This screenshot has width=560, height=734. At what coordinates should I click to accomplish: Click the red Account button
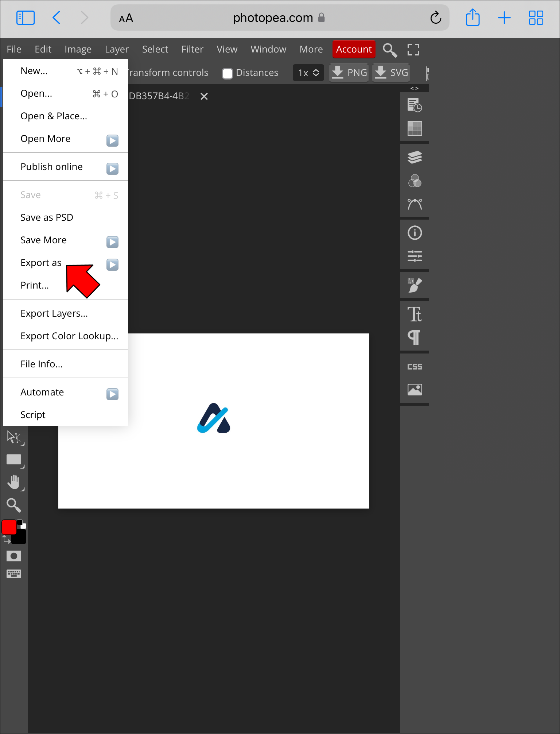[354, 49]
